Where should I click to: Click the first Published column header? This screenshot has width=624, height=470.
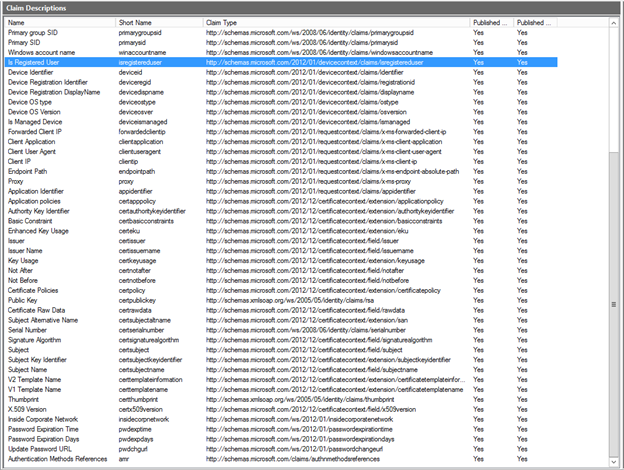click(491, 23)
